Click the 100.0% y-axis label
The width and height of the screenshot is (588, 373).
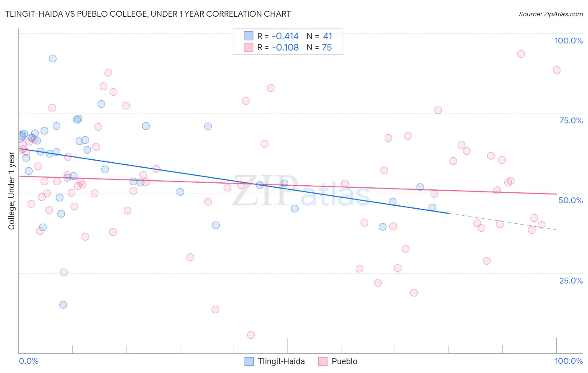[568, 41]
